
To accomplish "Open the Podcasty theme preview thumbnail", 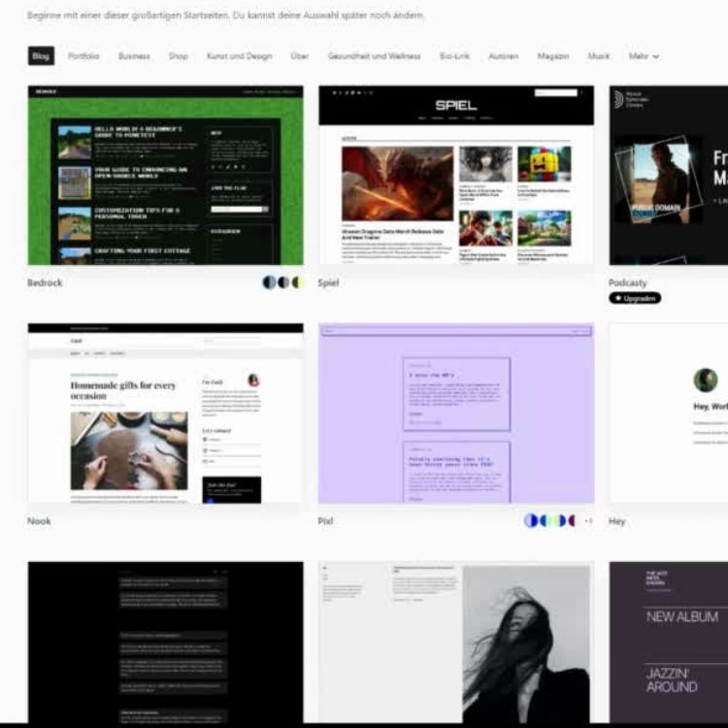I will 669,175.
